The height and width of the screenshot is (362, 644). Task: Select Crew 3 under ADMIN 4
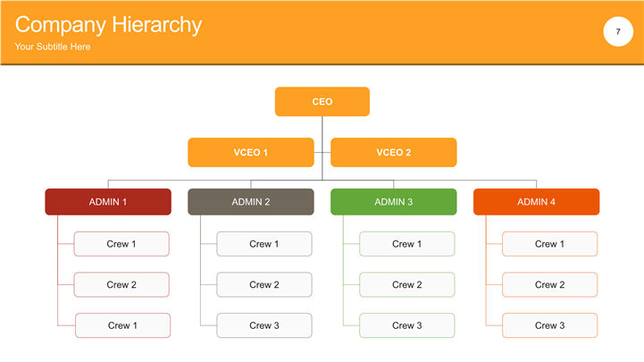pos(550,325)
